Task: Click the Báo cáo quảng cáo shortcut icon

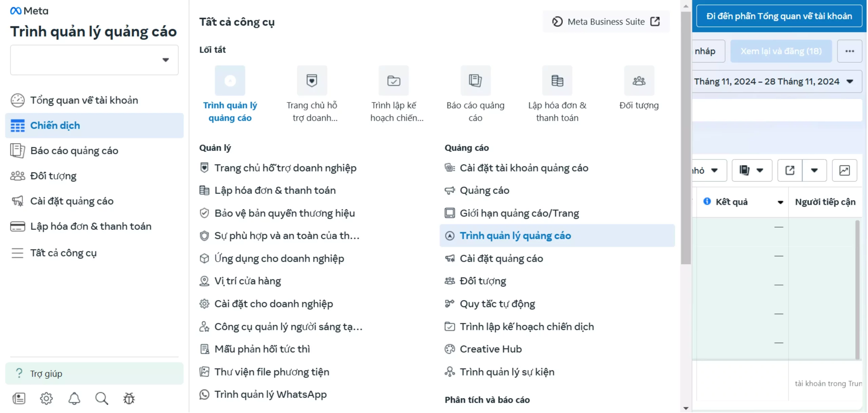Action: 475,81
